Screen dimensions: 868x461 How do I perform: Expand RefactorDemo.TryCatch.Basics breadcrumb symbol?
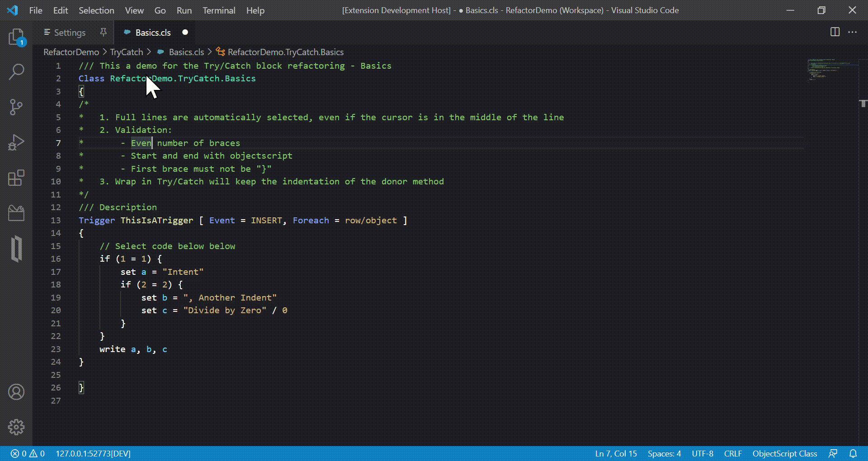(285, 52)
